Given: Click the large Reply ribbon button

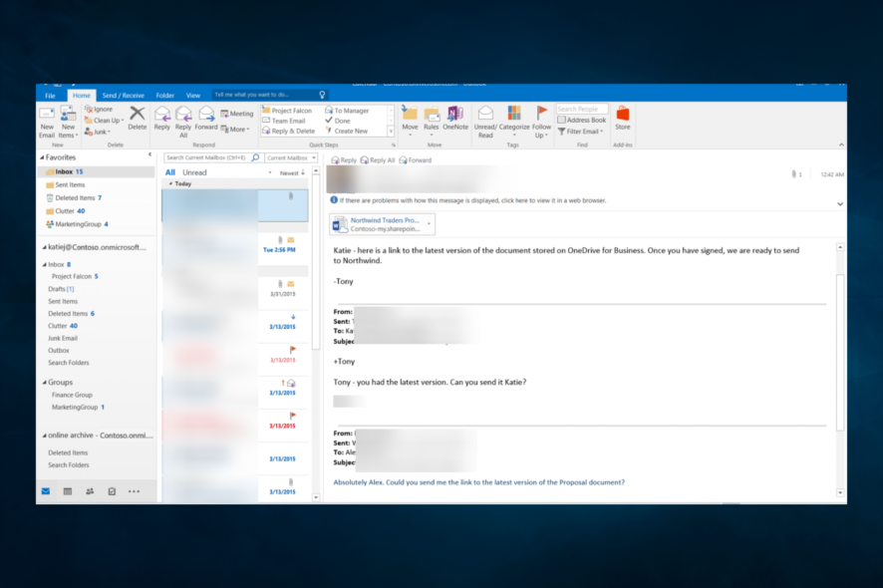Looking at the screenshot, I should 162,118.
